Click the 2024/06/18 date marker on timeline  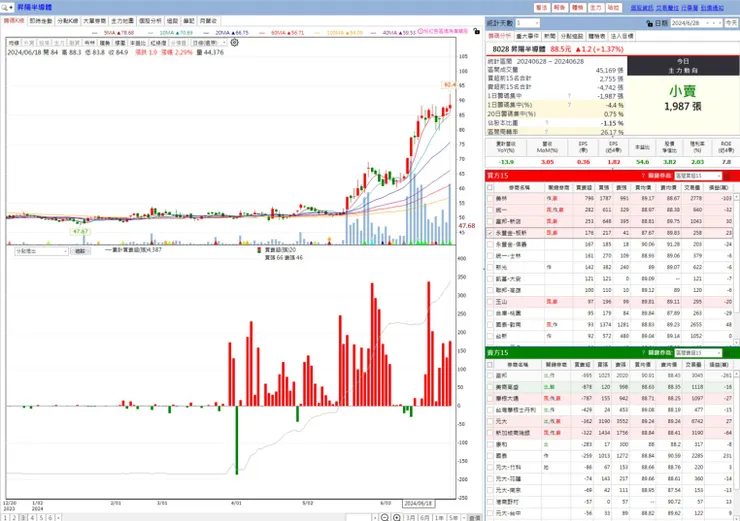coord(418,504)
